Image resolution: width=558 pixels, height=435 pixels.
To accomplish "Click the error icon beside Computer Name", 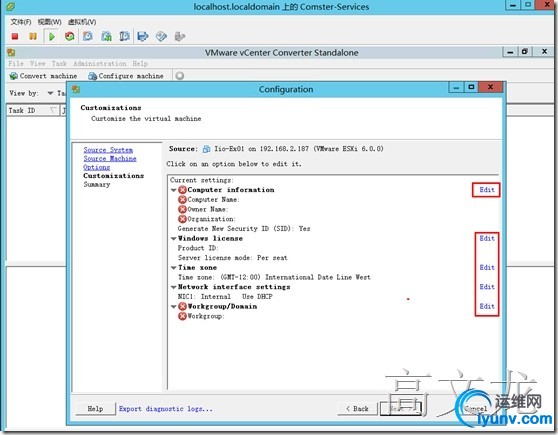I will pos(183,199).
